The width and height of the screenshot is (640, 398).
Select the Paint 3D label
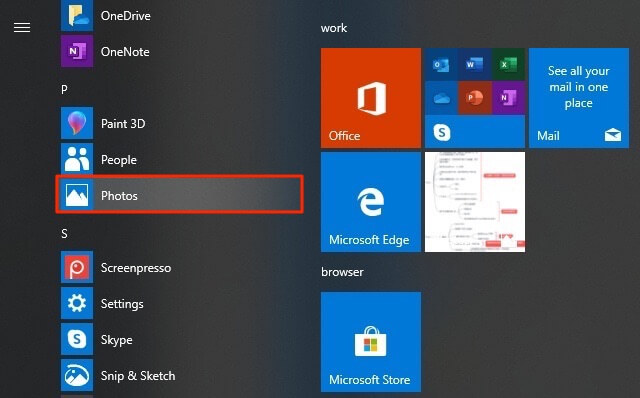[123, 124]
